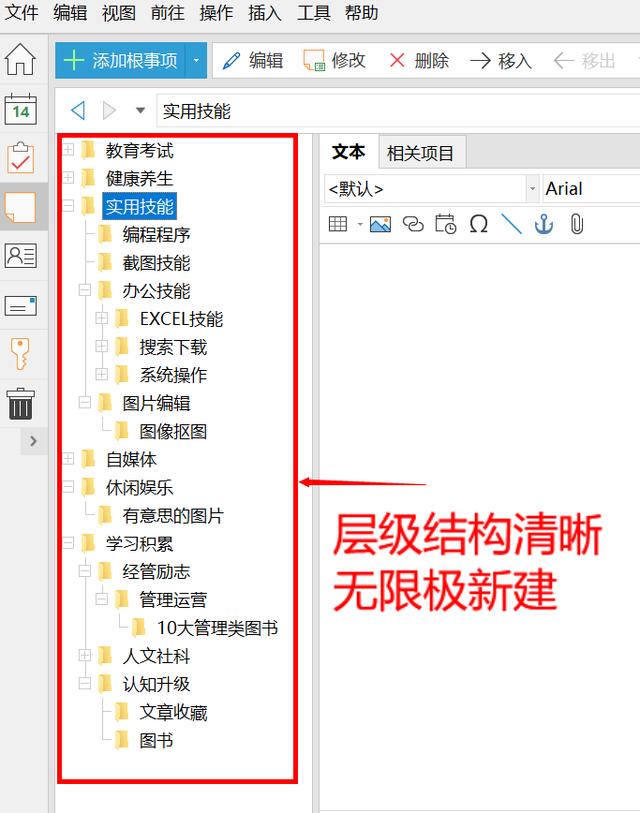The height and width of the screenshot is (813, 640).
Task: Expand the 健康养生 folder node
Action: pos(68,178)
